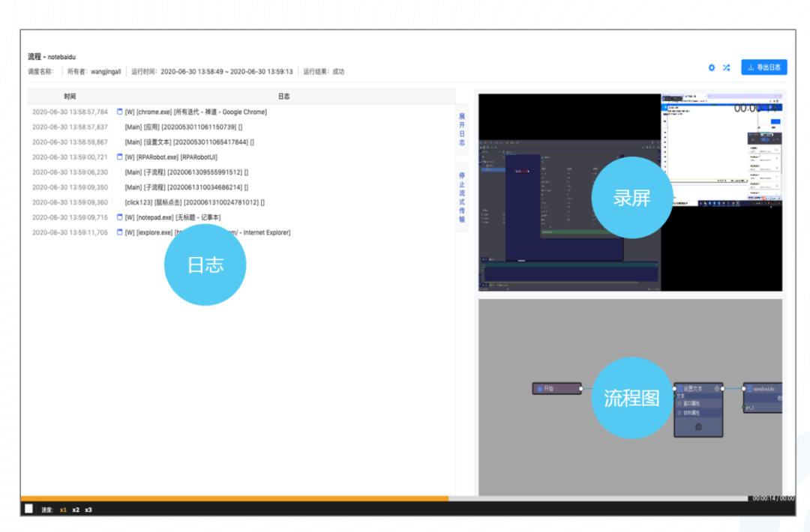Click the chrome.exe window icon in log
Viewport: 810px width, 532px height.
click(120, 112)
